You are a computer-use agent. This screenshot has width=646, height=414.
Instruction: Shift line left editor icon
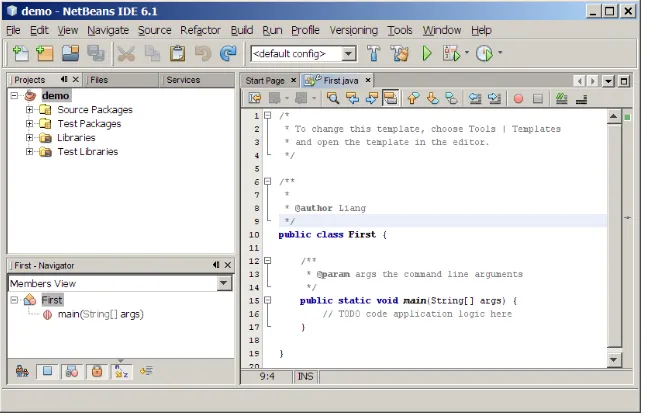pos(475,98)
